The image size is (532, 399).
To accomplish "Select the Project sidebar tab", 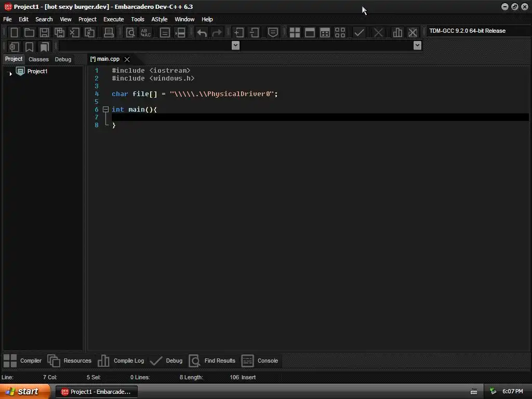I will click(x=14, y=59).
